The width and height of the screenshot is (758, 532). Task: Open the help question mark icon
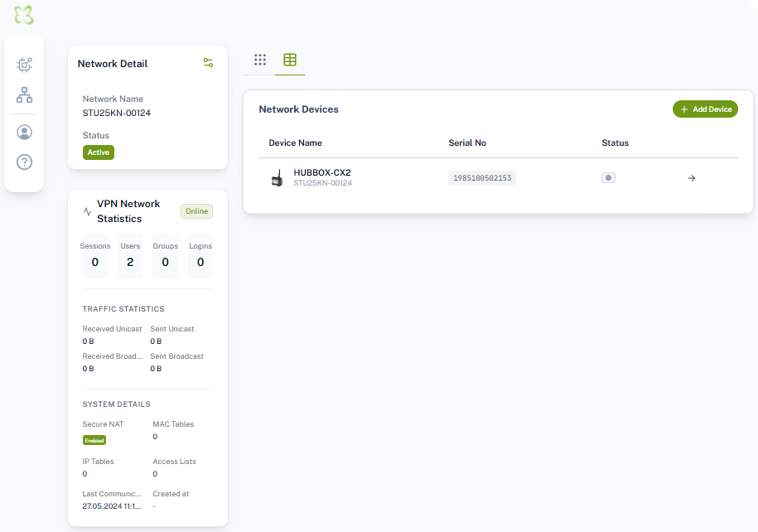(x=24, y=162)
